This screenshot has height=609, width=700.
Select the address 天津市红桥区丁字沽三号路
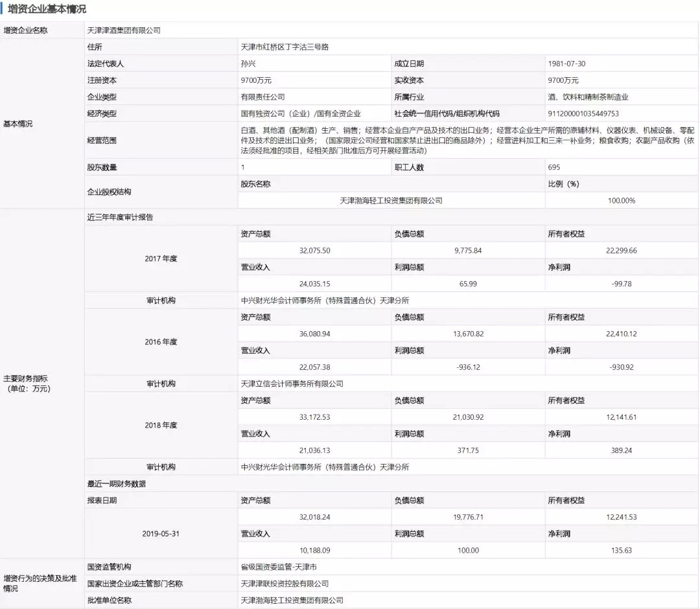pyautogui.click(x=285, y=47)
